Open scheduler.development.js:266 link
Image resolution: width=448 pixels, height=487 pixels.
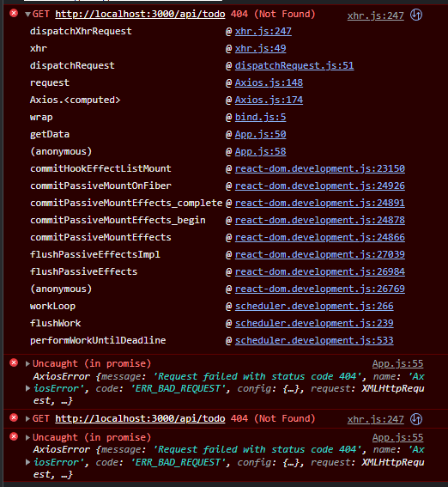(x=314, y=307)
